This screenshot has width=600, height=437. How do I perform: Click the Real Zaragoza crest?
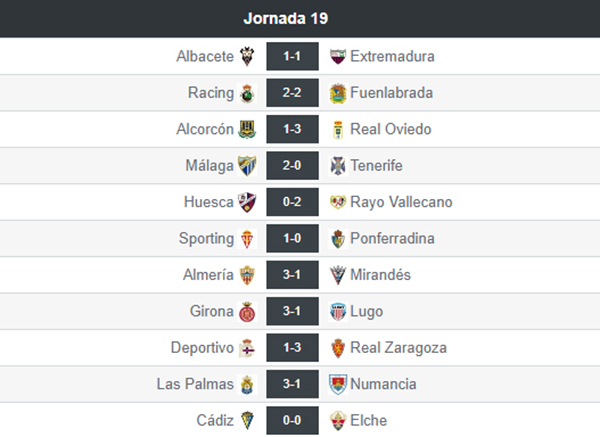pos(338,348)
